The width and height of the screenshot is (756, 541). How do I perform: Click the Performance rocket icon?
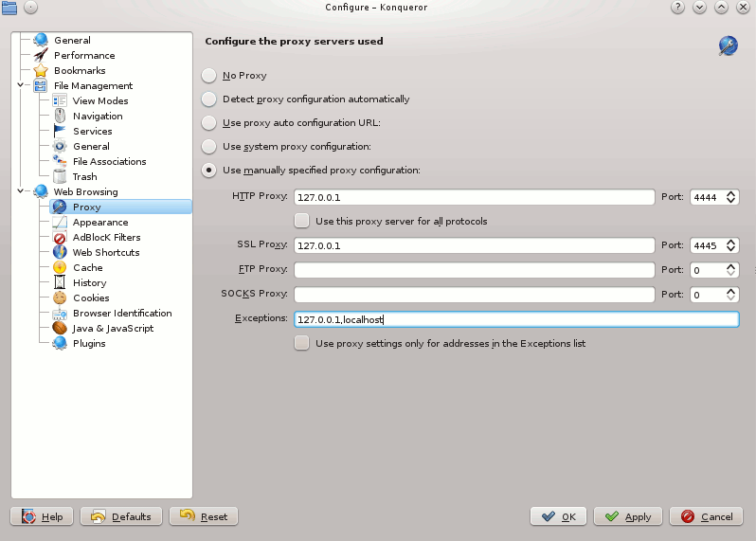(x=41, y=55)
